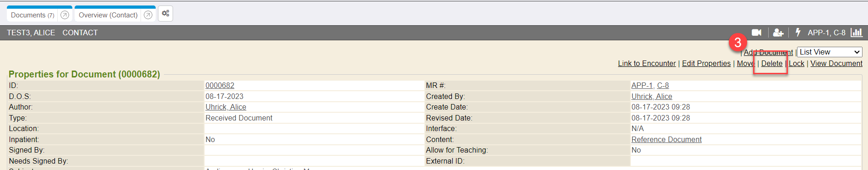
Task: Pop out the Documents tab arrow icon
Action: [x=65, y=15]
